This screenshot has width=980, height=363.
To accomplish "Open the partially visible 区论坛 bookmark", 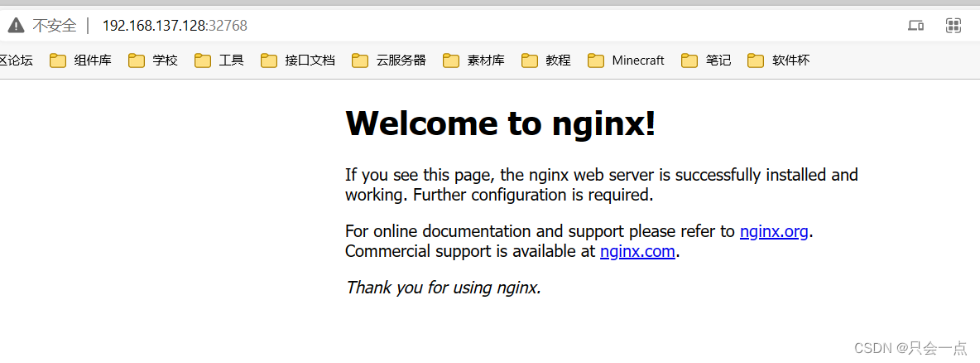I will pyautogui.click(x=17, y=60).
